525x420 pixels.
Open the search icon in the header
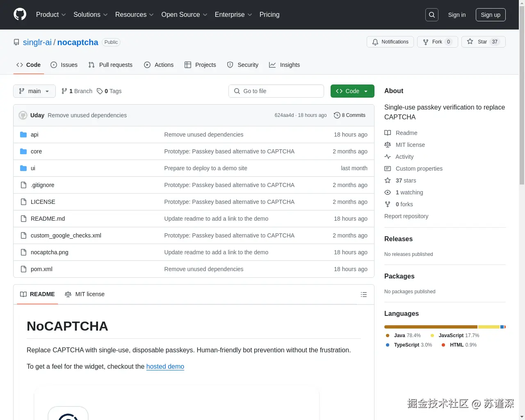[x=431, y=14]
